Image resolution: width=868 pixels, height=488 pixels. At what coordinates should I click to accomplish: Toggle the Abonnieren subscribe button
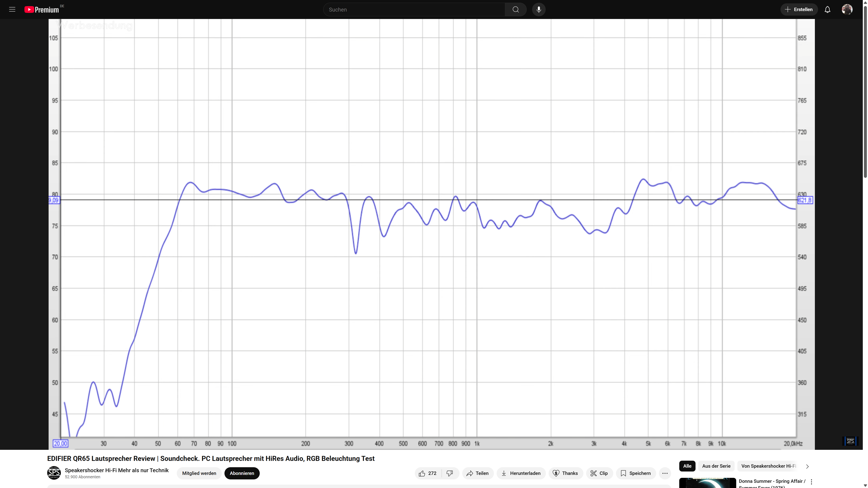click(x=242, y=473)
